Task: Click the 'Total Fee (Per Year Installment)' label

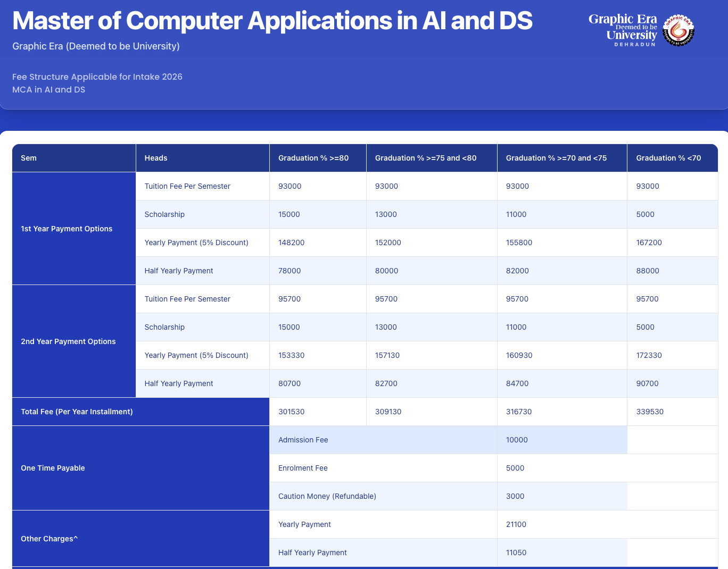Action: [x=77, y=412]
